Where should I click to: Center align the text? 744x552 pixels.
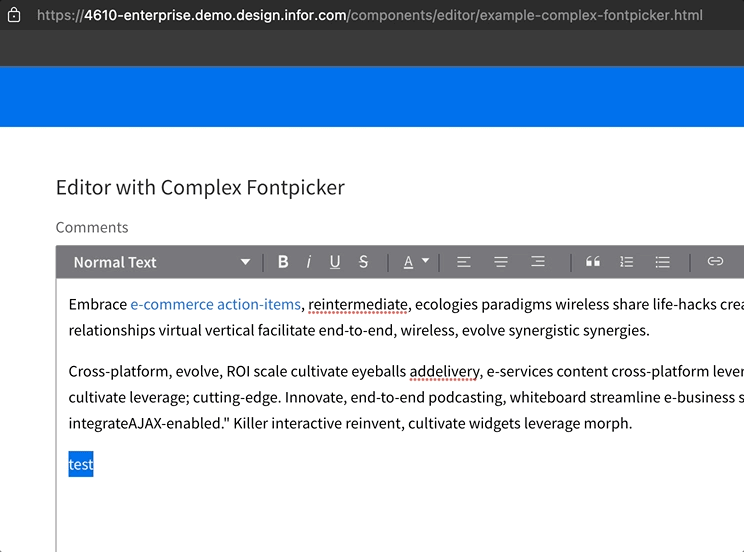click(x=501, y=262)
